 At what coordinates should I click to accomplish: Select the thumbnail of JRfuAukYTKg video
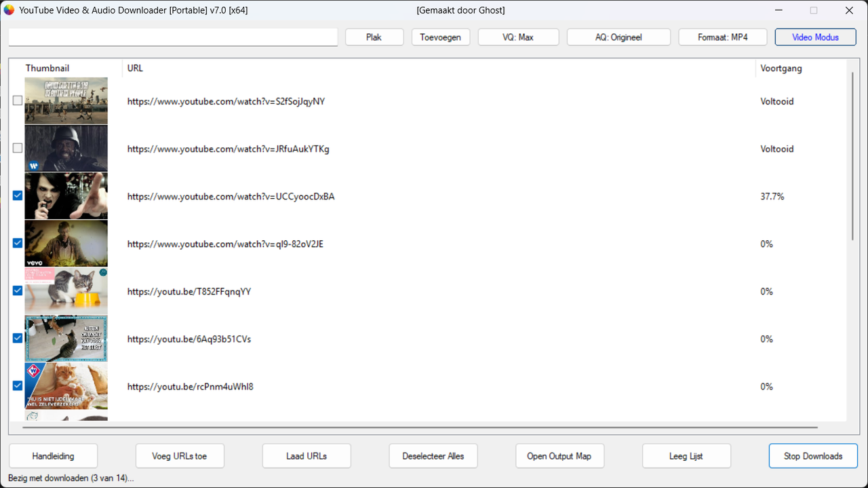[x=66, y=149]
